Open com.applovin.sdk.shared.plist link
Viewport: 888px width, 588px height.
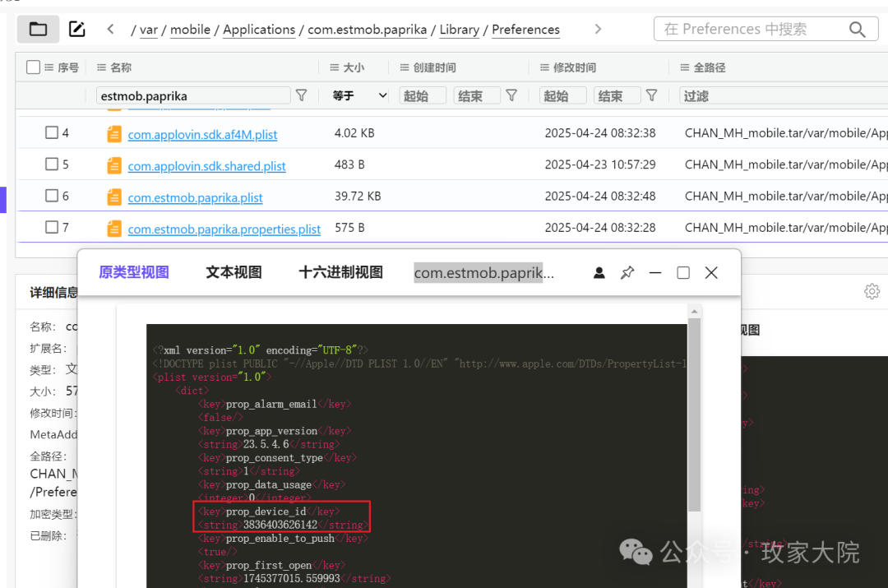click(x=206, y=166)
